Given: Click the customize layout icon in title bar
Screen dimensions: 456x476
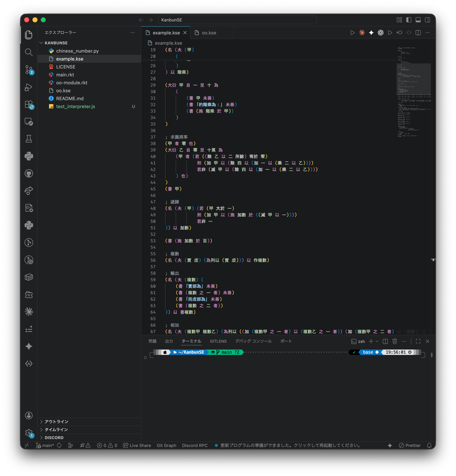Looking at the screenshot, I should click(399, 20).
